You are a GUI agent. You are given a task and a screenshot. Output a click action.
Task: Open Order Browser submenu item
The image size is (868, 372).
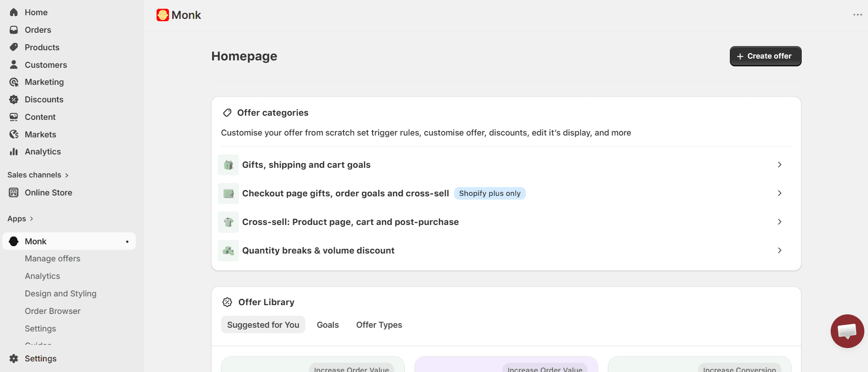click(x=52, y=311)
